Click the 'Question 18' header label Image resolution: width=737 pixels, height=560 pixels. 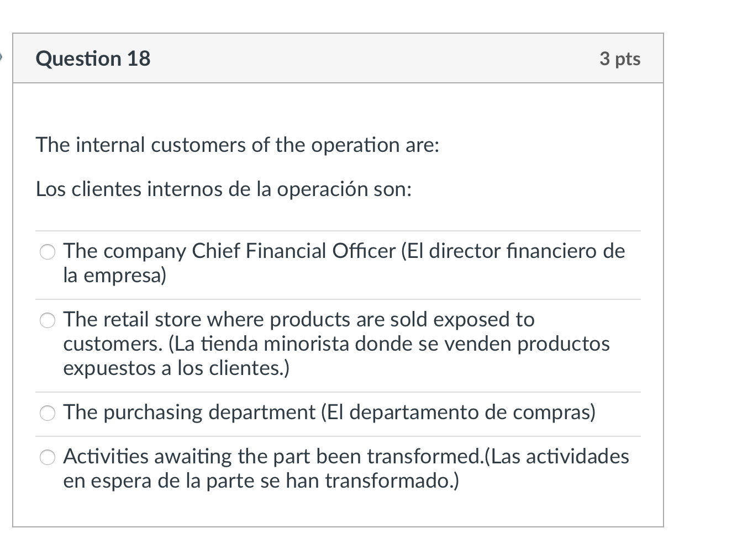point(93,58)
